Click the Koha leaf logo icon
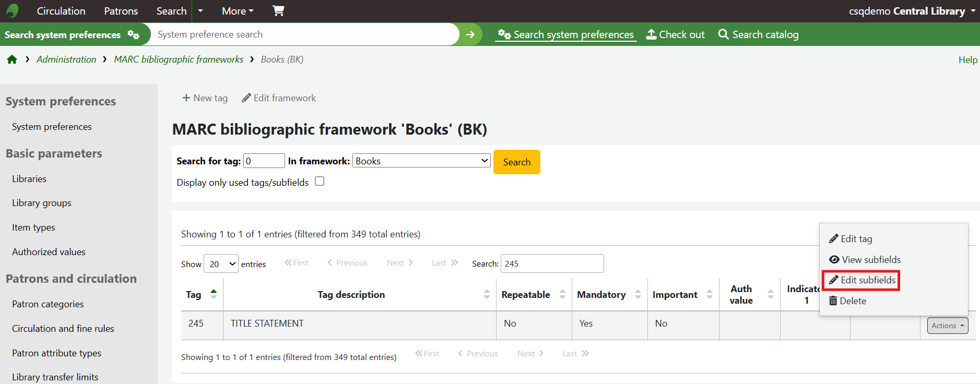This screenshot has height=384, width=980. point(13,11)
